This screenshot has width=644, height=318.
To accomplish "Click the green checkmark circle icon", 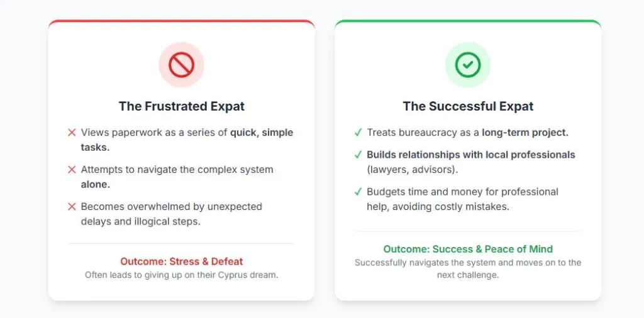I will pos(467,65).
